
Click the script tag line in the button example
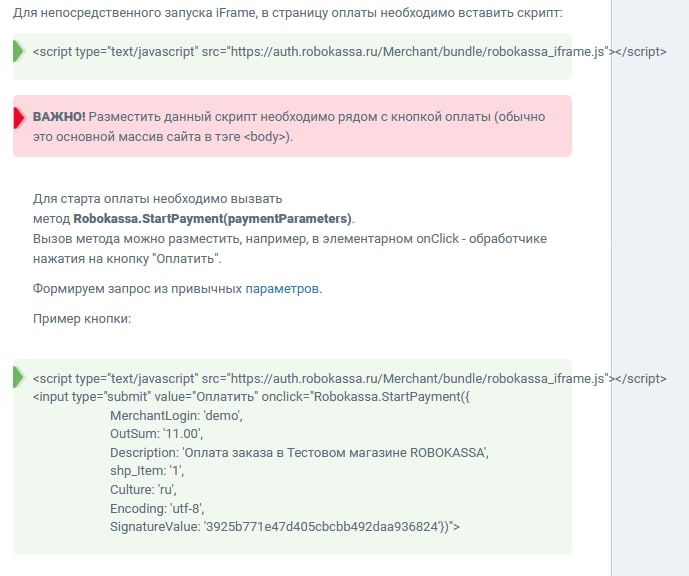[349, 379]
